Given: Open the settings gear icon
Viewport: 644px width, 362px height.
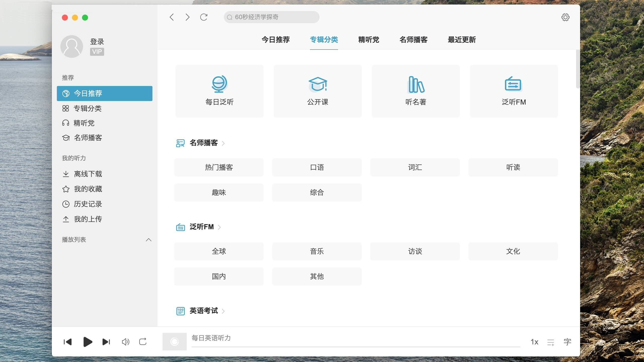Looking at the screenshot, I should click(x=565, y=17).
